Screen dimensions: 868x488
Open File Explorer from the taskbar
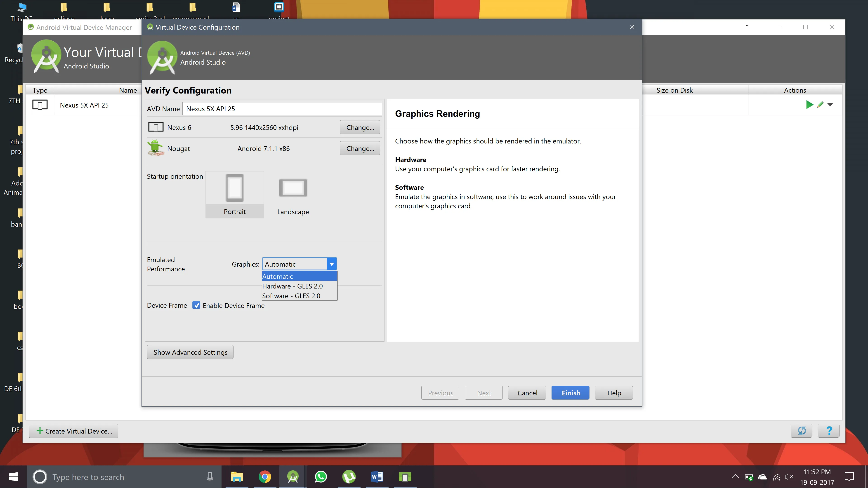pos(237,477)
